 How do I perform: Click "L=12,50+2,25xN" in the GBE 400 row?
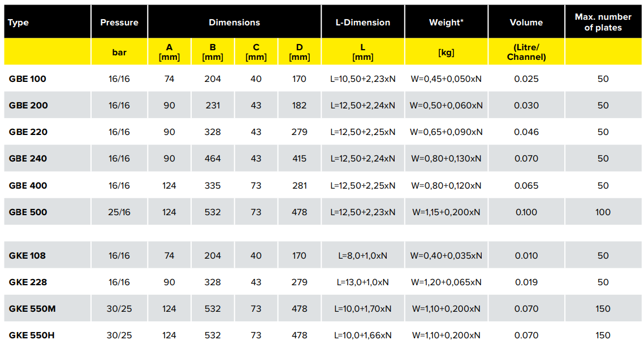(362, 185)
